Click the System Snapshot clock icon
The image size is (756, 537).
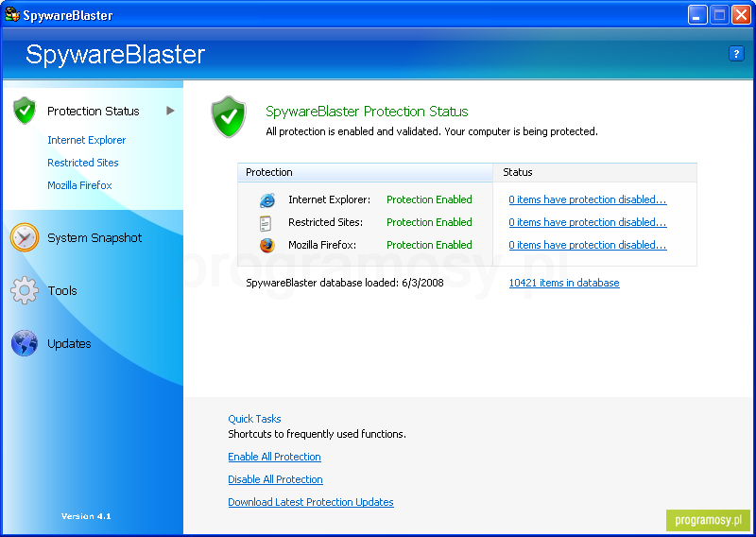click(25, 237)
